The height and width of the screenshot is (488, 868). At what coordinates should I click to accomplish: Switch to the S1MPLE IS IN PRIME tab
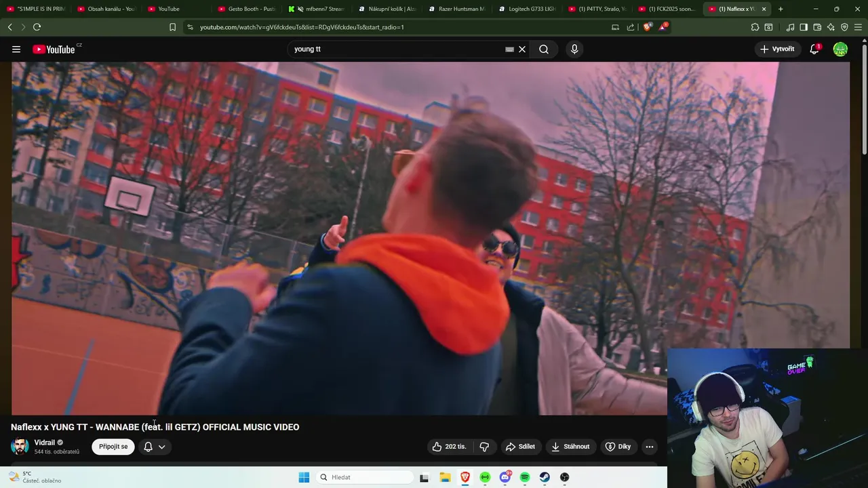tap(36, 9)
